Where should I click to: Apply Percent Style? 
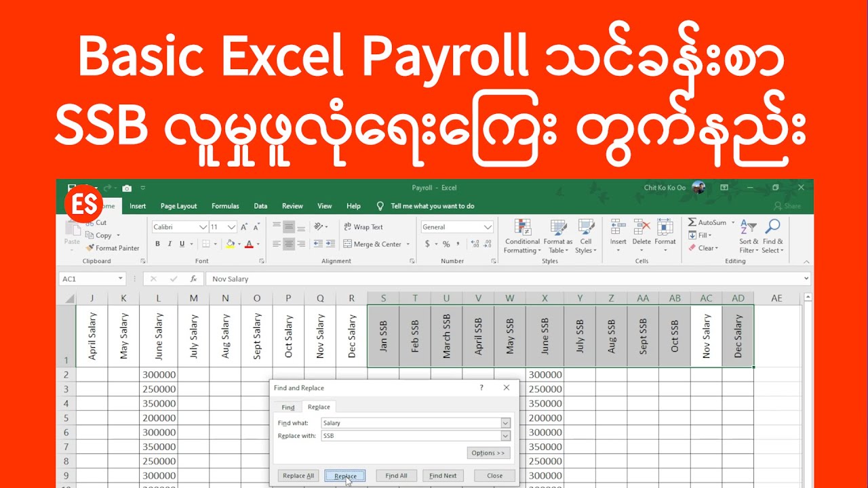point(446,244)
